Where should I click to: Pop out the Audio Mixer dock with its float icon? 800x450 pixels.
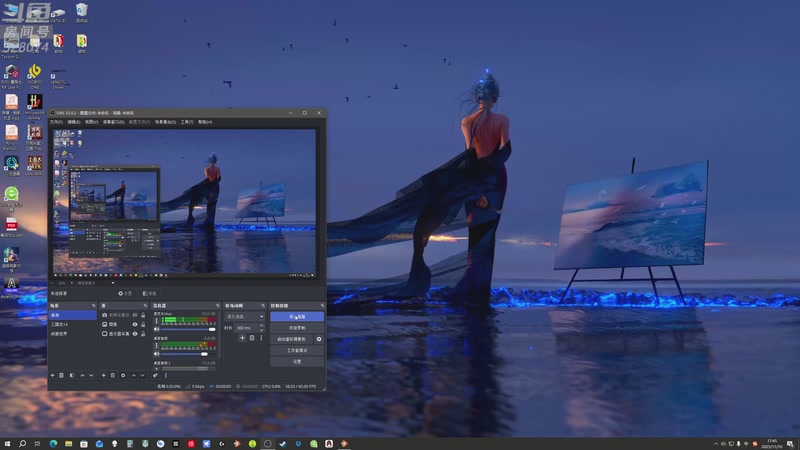218,306
